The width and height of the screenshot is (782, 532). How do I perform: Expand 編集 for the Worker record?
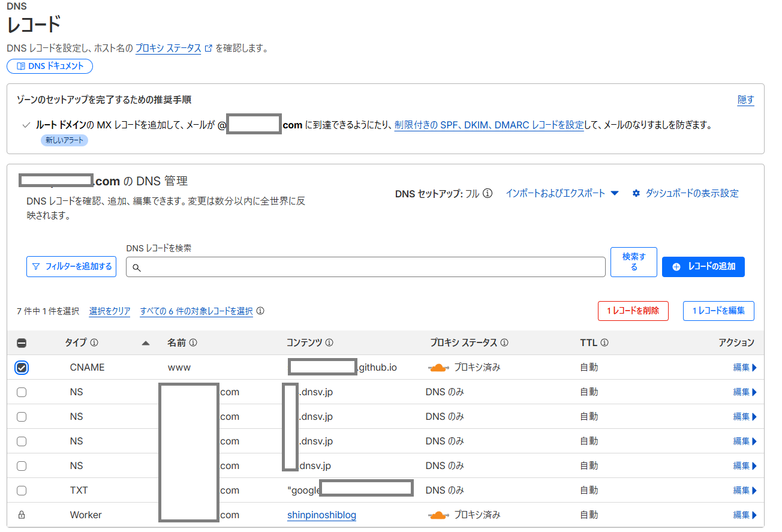click(745, 515)
